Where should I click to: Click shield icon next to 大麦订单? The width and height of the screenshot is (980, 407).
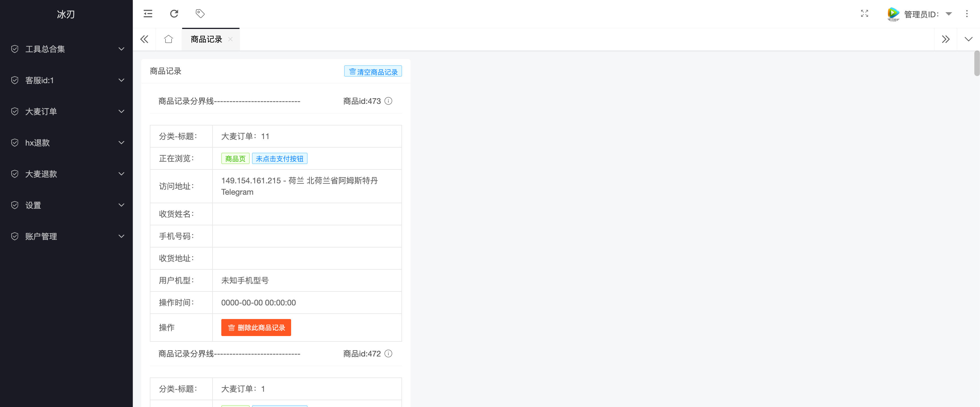tap(15, 112)
